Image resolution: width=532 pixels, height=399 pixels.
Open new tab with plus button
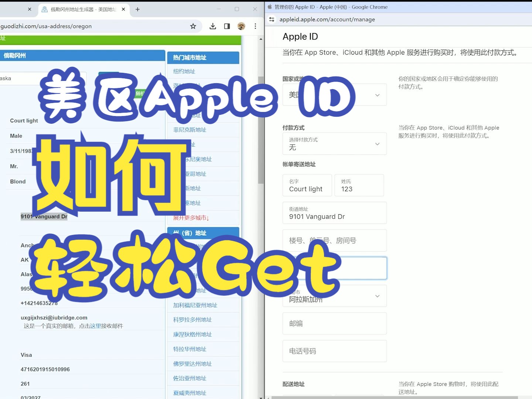coord(137,9)
